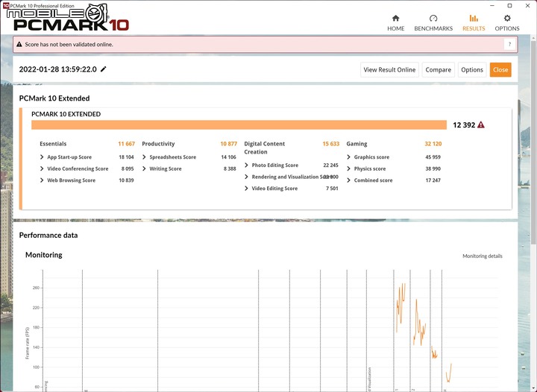
Task: Click the Performance data heading
Action: point(48,235)
